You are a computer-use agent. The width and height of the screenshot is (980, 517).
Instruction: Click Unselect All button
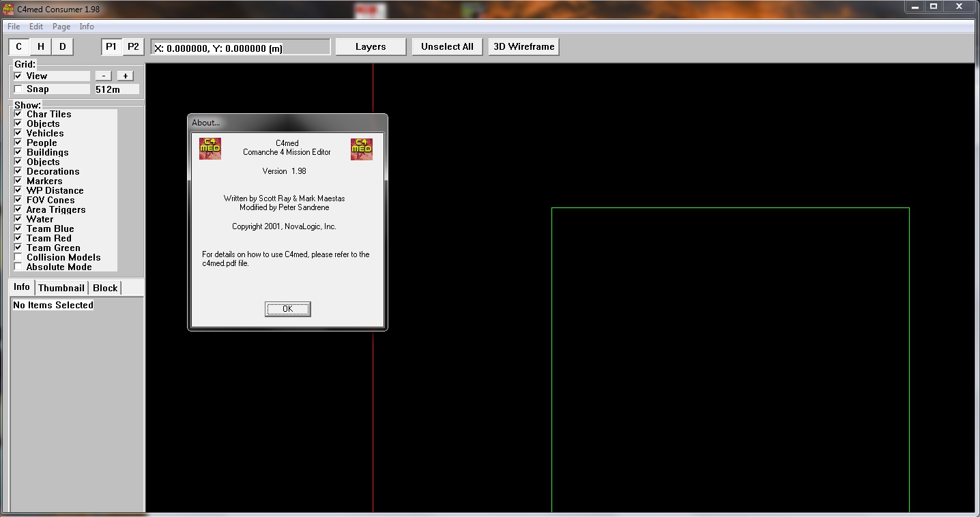point(447,46)
